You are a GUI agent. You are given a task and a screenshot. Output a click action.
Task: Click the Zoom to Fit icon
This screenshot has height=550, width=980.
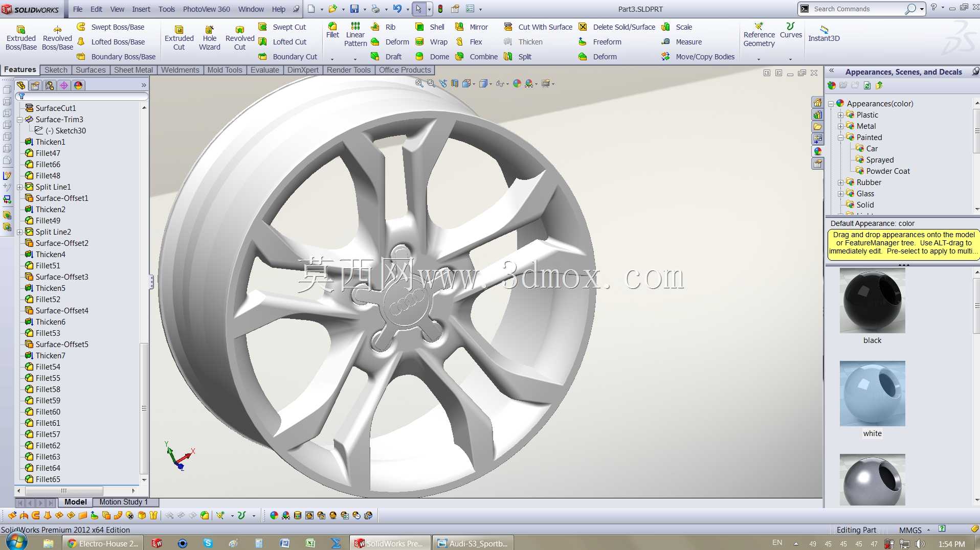click(x=419, y=83)
